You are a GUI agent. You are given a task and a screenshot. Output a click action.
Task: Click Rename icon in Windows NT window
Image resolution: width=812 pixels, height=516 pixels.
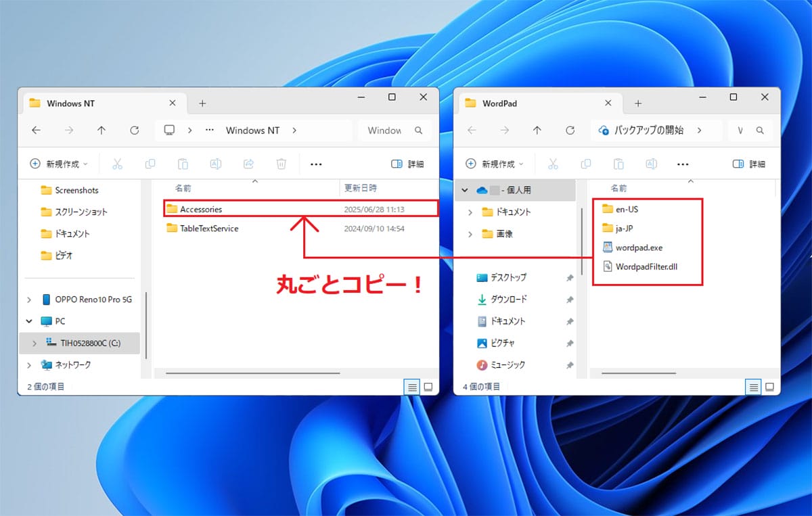click(216, 164)
